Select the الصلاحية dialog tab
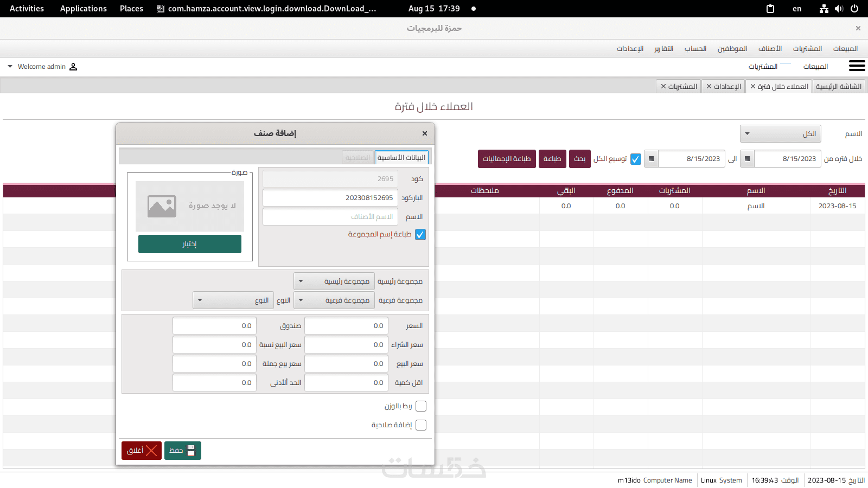Screen dimensions: 868x488 pos(358,158)
